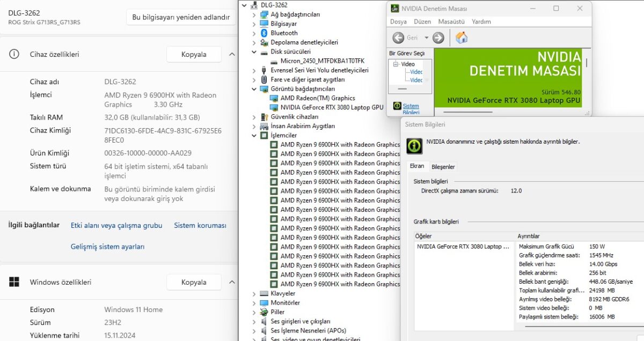This screenshot has width=644, height=341.
Task: Click NVIDIA Denetim Masası title bar icon
Action: 394,9
